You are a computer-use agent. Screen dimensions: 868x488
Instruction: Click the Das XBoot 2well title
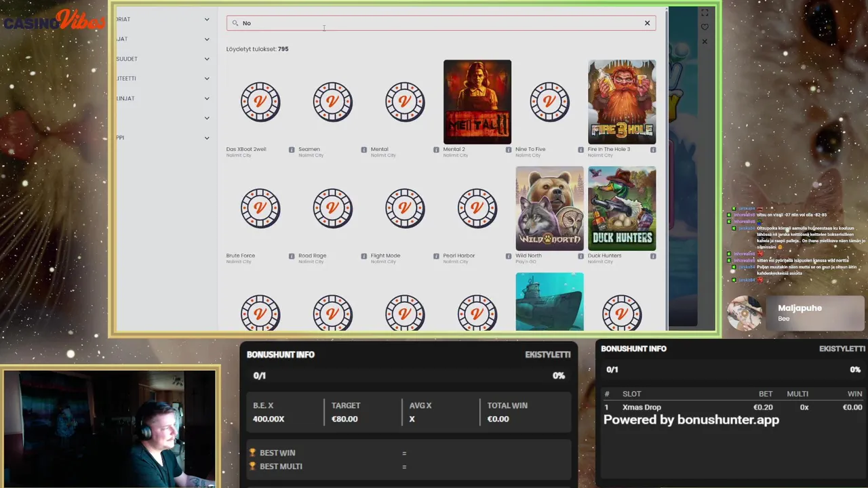pyautogui.click(x=246, y=149)
